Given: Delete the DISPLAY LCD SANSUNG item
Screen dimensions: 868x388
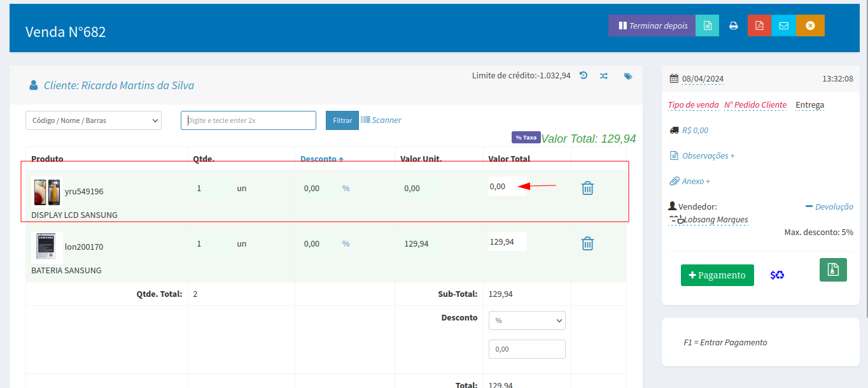Looking at the screenshot, I should 587,188.
